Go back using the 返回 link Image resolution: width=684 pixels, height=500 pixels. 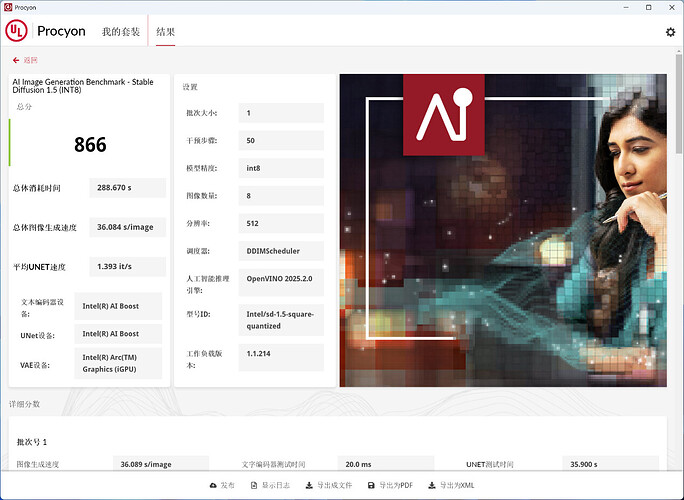(x=29, y=60)
